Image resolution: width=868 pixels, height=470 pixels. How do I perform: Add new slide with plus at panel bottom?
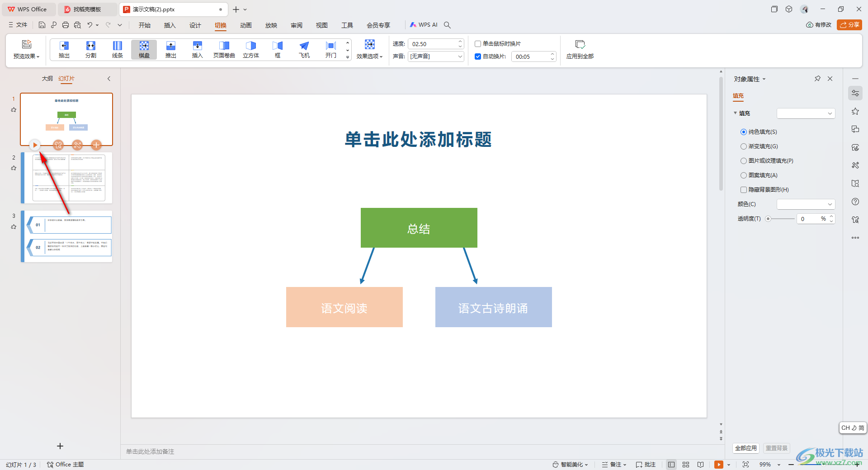(60, 446)
